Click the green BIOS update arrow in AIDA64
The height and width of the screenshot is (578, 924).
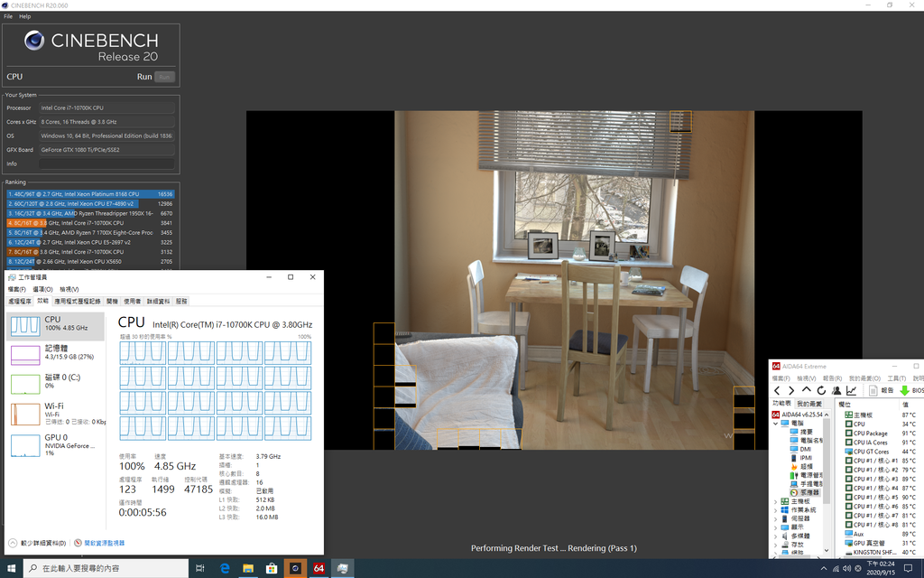pos(904,390)
